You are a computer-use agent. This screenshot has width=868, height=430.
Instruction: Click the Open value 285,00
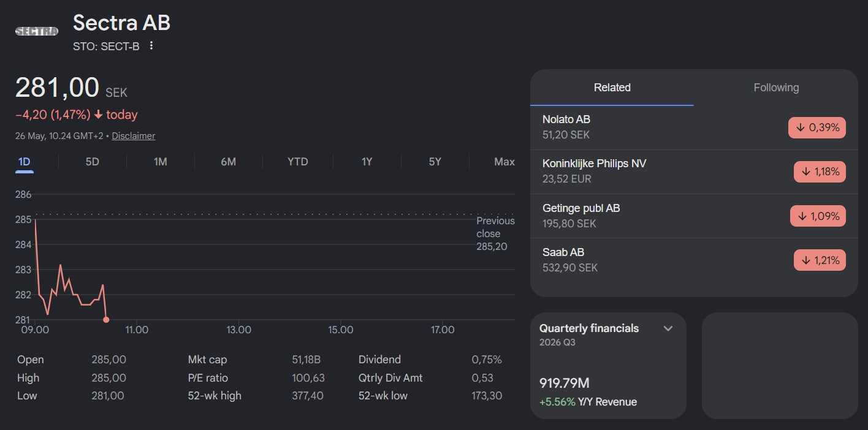tap(108, 360)
